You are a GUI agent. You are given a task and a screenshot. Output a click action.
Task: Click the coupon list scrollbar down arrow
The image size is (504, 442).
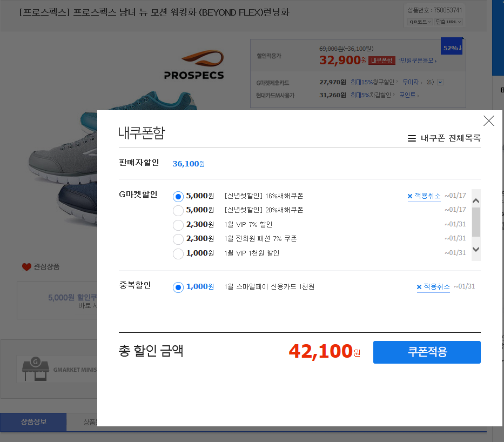[476, 249]
